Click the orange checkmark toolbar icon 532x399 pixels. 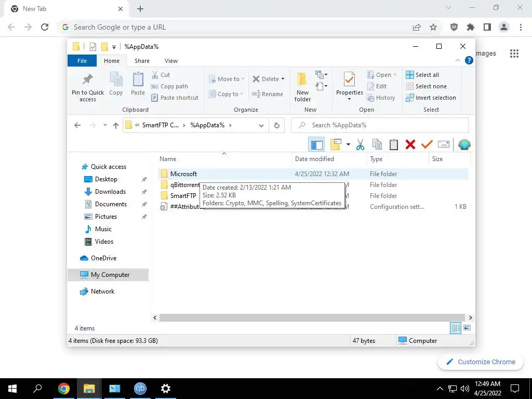427,144
